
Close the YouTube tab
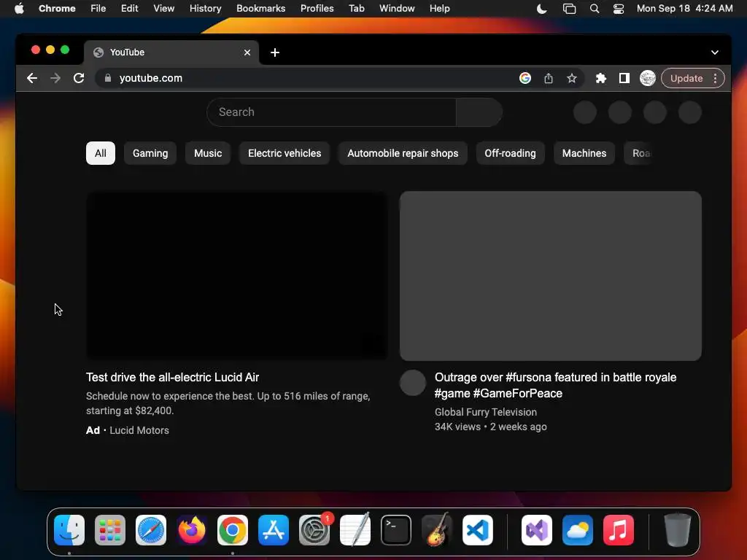tap(247, 52)
